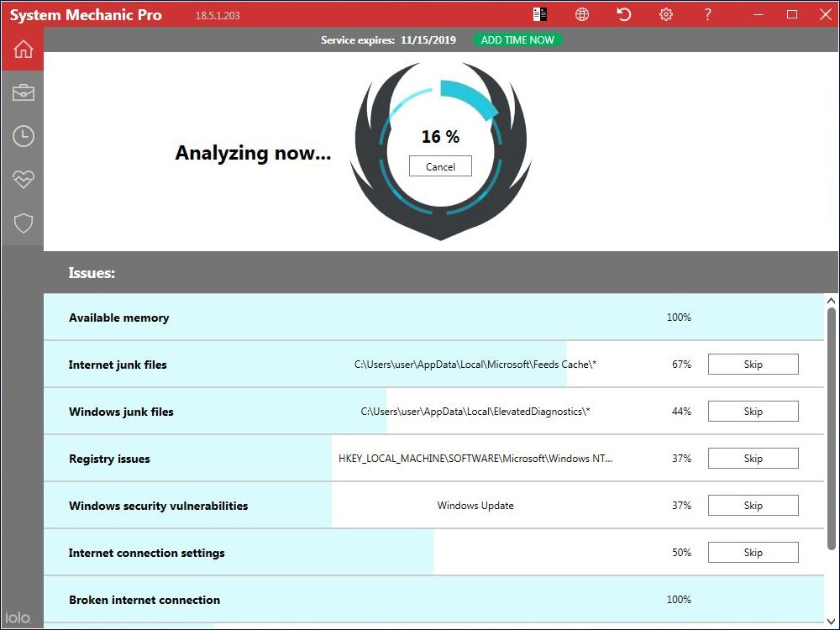Click the globe icon in the title bar
This screenshot has width=840, height=630.
[581, 14]
